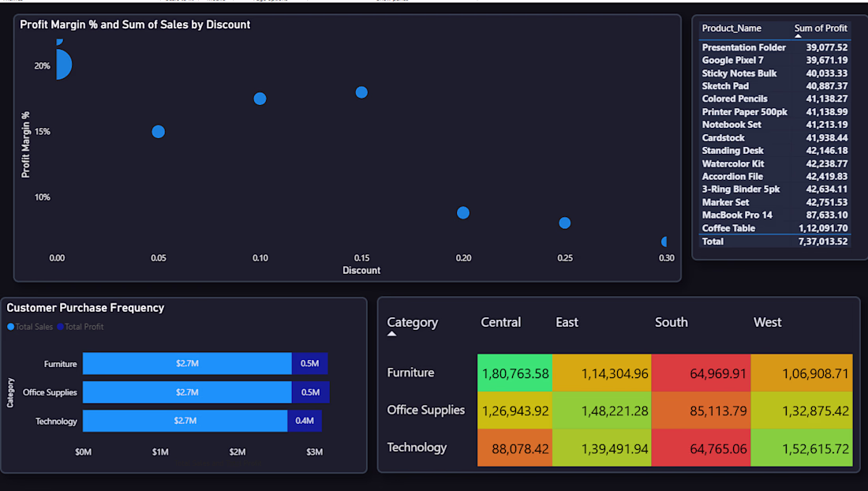
Task: Click the scatter chart title text
Action: [135, 24]
